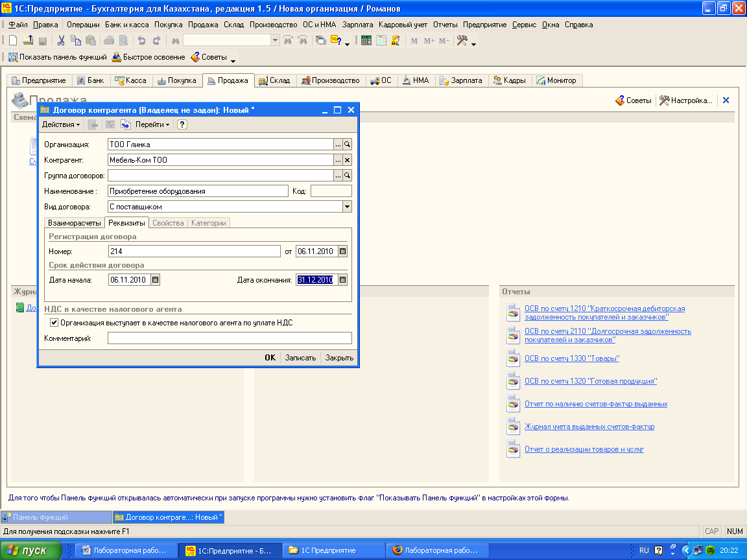
Task: Click the Закрыть button in contract dialog
Action: point(339,358)
